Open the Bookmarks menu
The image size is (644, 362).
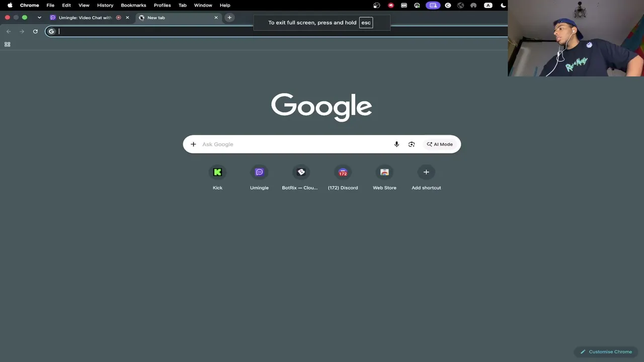[x=133, y=5]
